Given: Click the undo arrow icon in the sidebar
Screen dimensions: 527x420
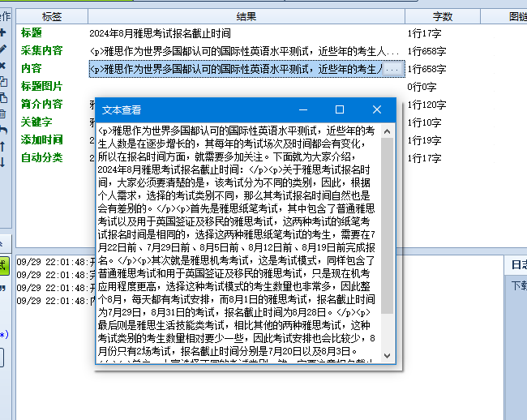Looking at the screenshot, I should click(x=3, y=130).
